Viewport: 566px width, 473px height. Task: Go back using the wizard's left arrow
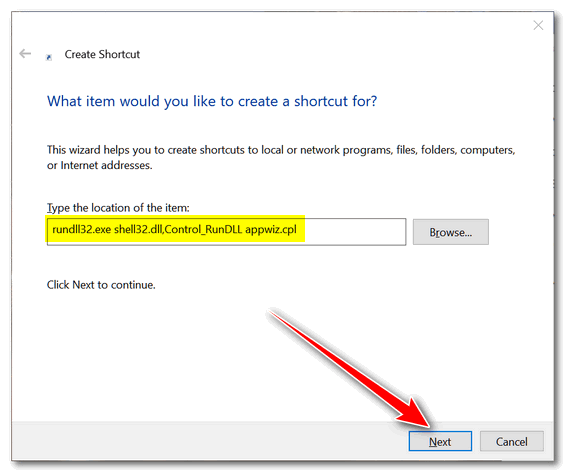[25, 54]
